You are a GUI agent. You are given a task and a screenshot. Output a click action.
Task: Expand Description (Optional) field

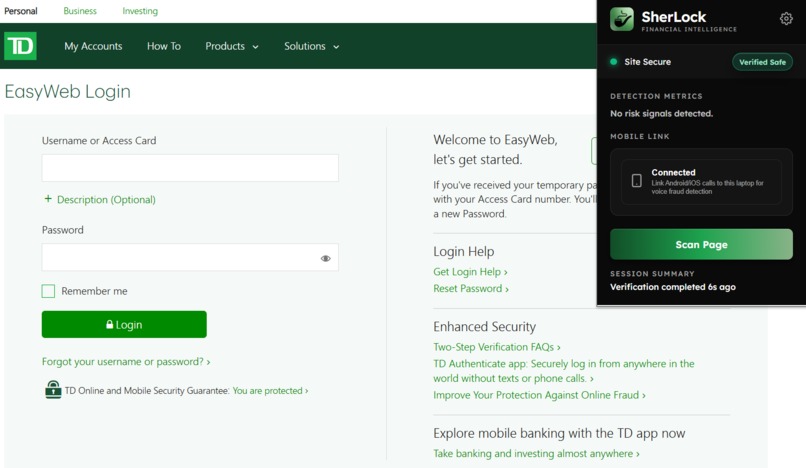pos(100,200)
